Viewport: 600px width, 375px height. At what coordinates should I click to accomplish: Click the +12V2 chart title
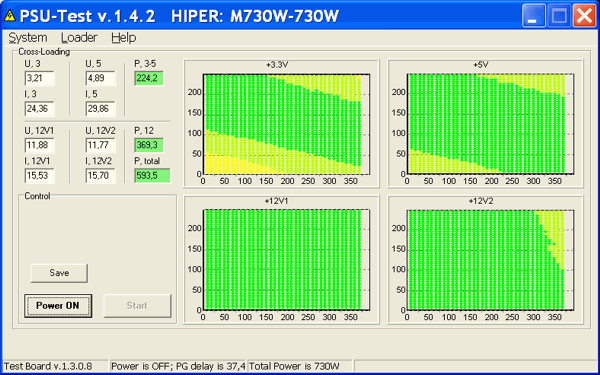click(481, 201)
